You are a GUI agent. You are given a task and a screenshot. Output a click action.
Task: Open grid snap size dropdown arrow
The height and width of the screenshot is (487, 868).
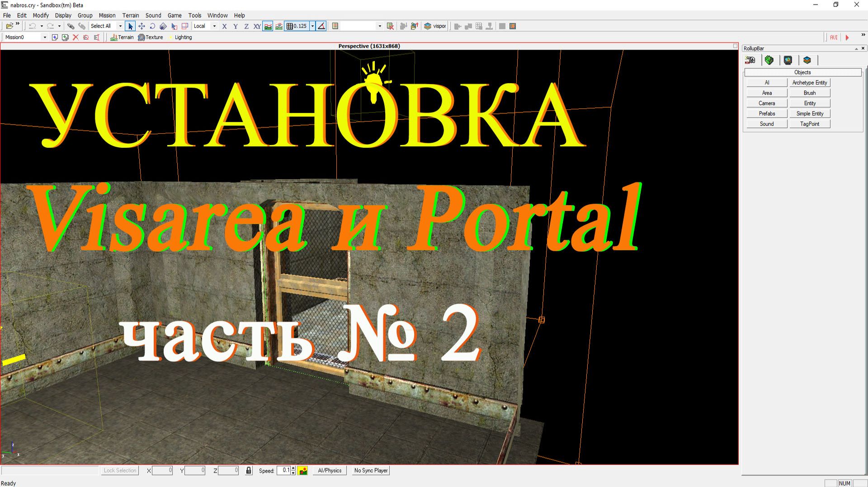(312, 26)
